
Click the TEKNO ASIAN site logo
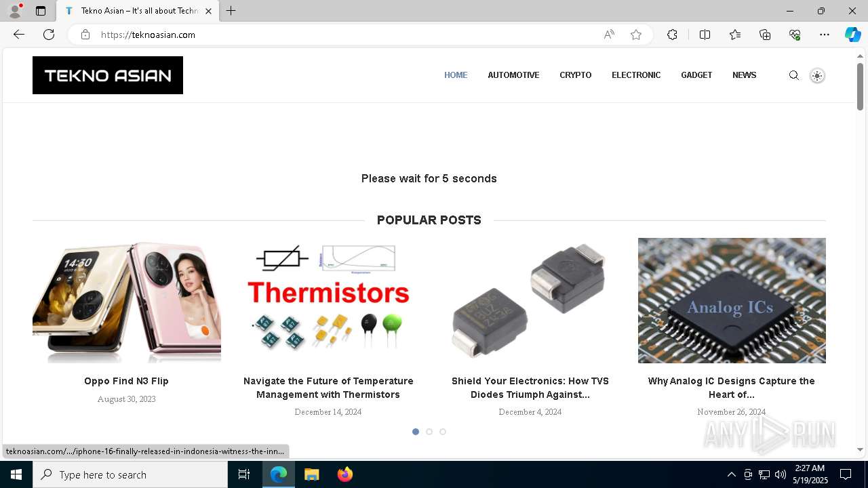click(108, 75)
